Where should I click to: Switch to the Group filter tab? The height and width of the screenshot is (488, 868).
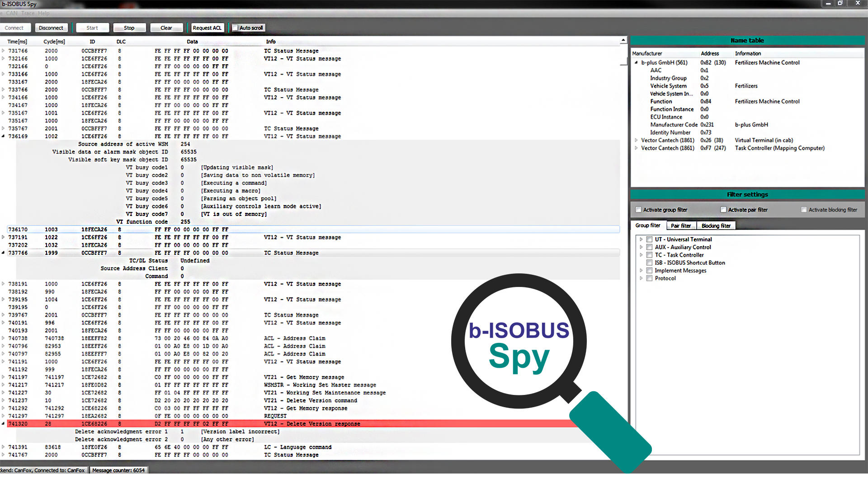[x=648, y=225]
